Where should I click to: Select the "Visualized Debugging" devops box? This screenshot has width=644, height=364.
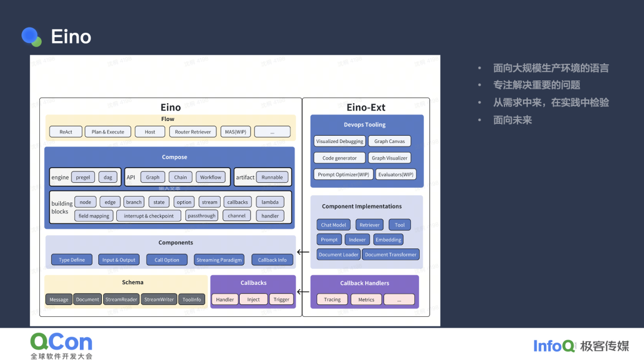point(340,141)
